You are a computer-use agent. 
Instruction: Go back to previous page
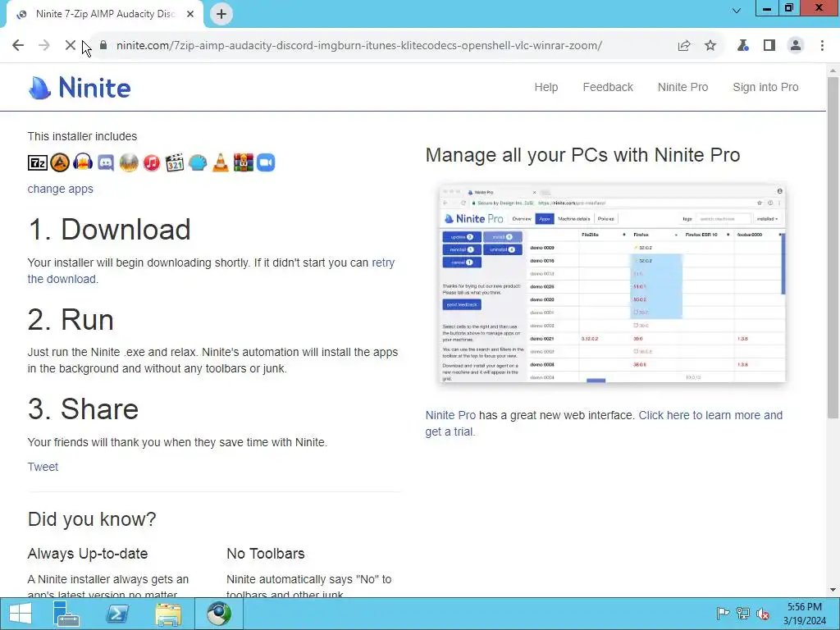click(18, 46)
